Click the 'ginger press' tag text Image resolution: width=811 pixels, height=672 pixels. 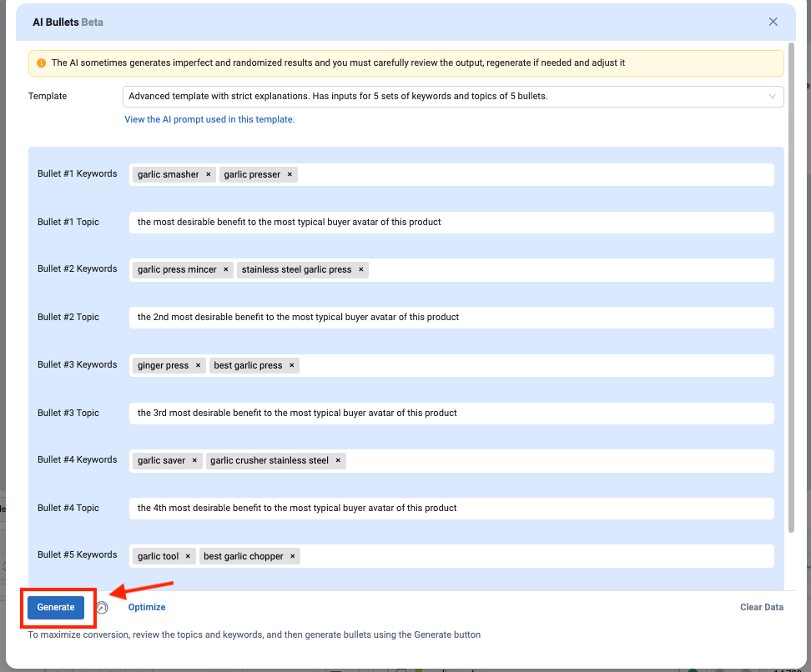[163, 365]
